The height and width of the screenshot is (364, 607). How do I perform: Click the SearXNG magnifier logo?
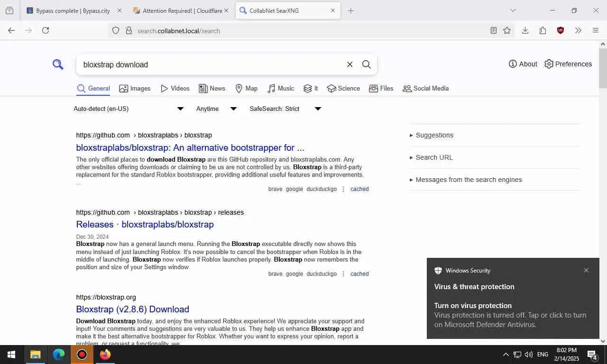coord(58,64)
